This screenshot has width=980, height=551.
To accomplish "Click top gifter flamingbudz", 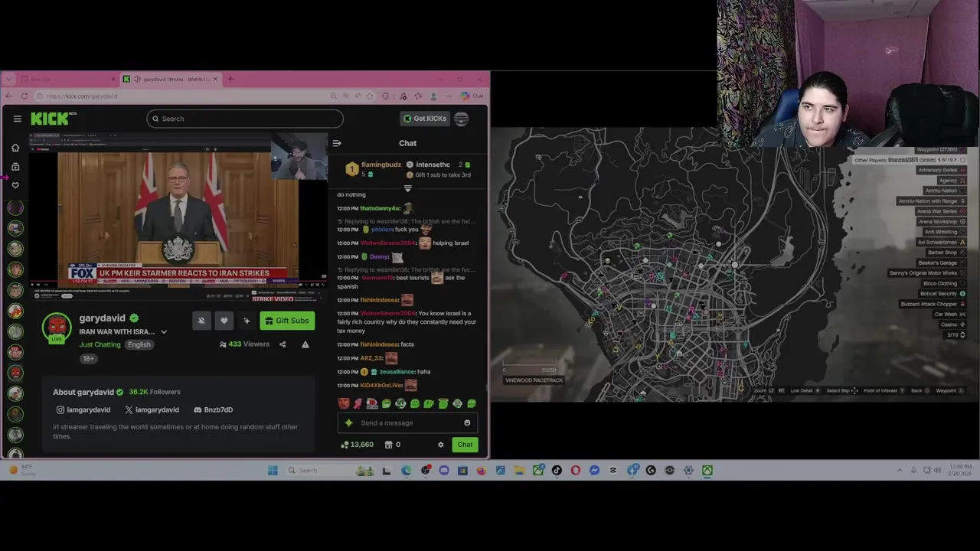I will click(x=381, y=165).
